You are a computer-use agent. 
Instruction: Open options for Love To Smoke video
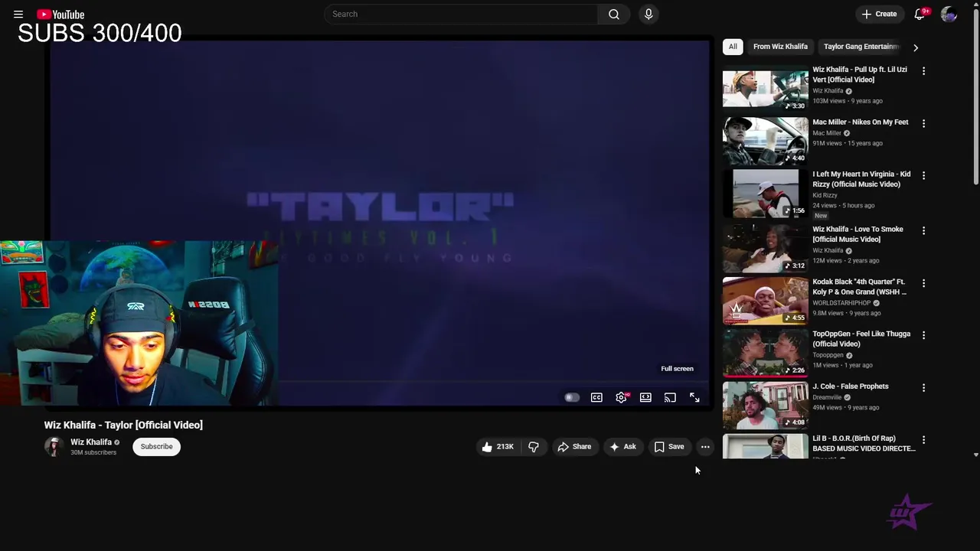click(923, 230)
